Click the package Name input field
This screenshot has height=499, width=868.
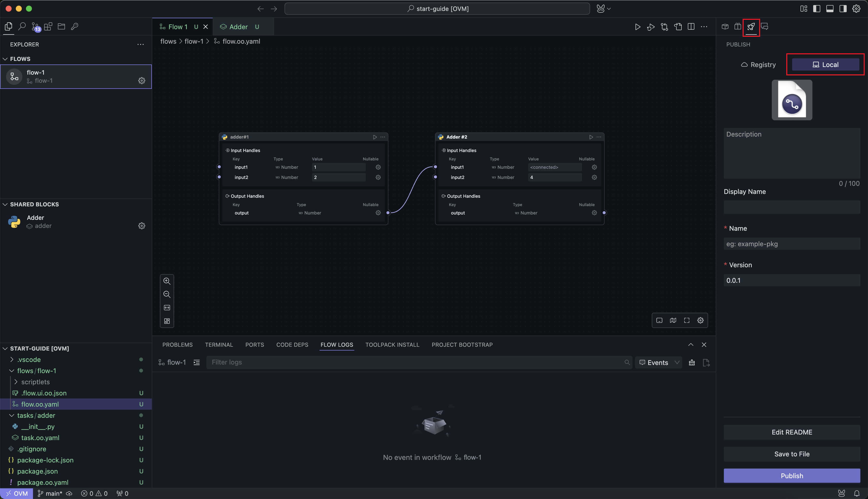792,244
